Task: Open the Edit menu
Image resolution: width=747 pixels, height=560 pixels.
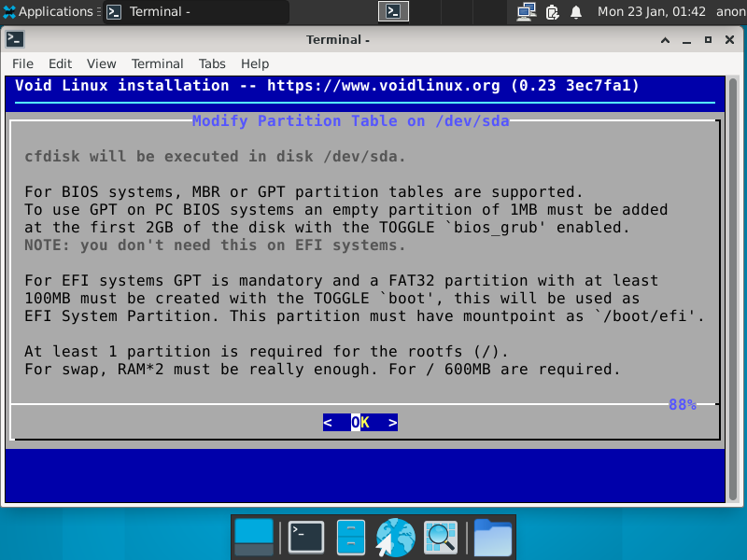Action: [x=60, y=63]
